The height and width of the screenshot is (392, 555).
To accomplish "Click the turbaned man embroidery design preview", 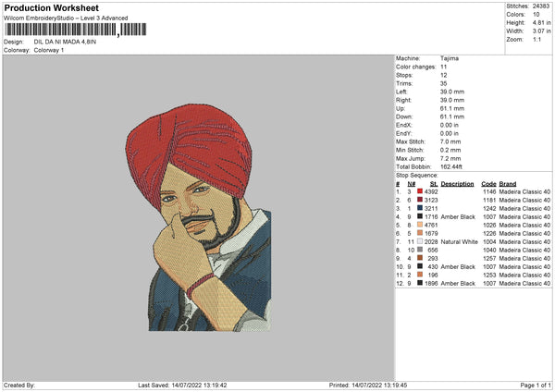I will (199, 217).
